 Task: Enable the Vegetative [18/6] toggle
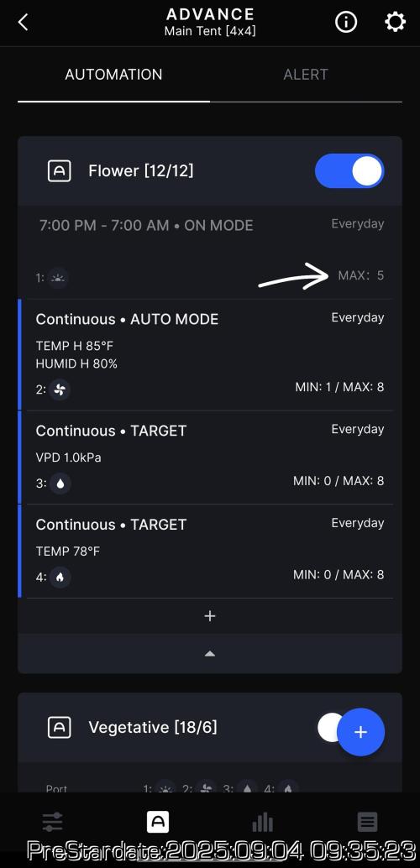[x=332, y=728]
